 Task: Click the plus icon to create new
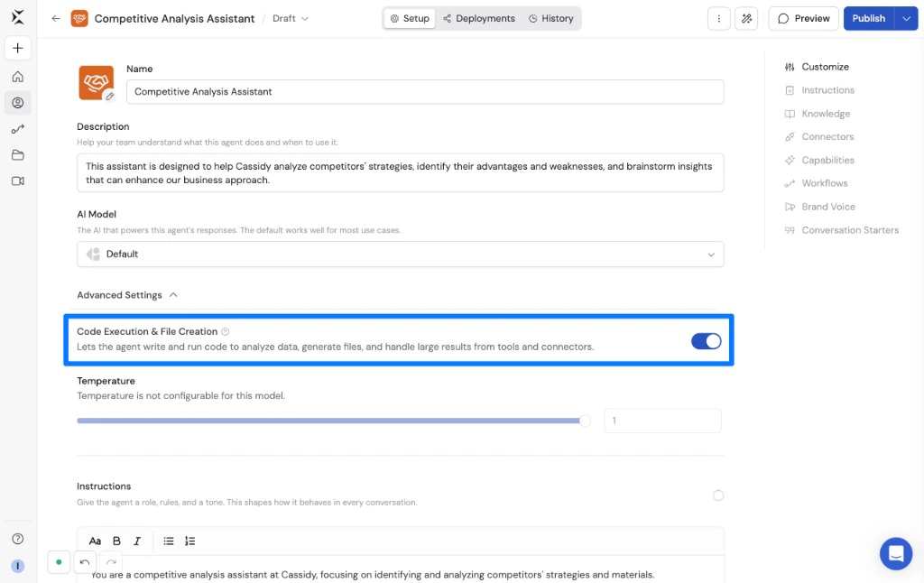[18, 49]
